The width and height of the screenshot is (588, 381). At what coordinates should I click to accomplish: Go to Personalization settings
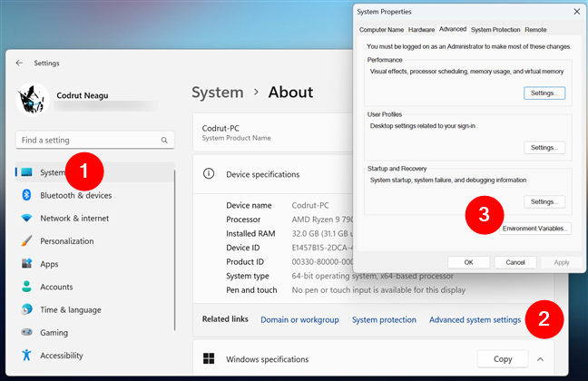95,240
